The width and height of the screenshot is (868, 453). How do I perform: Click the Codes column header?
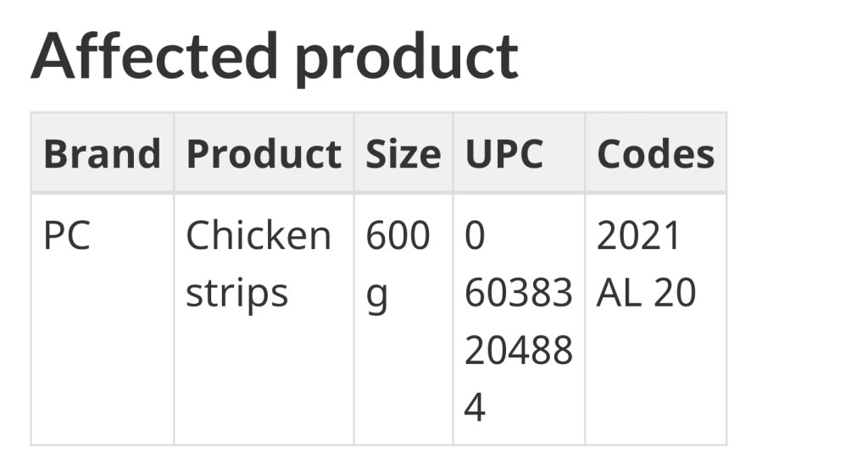(x=655, y=154)
